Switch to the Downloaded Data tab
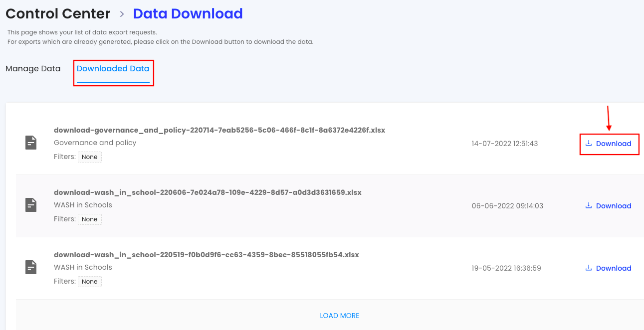The width and height of the screenshot is (644, 330). (113, 69)
